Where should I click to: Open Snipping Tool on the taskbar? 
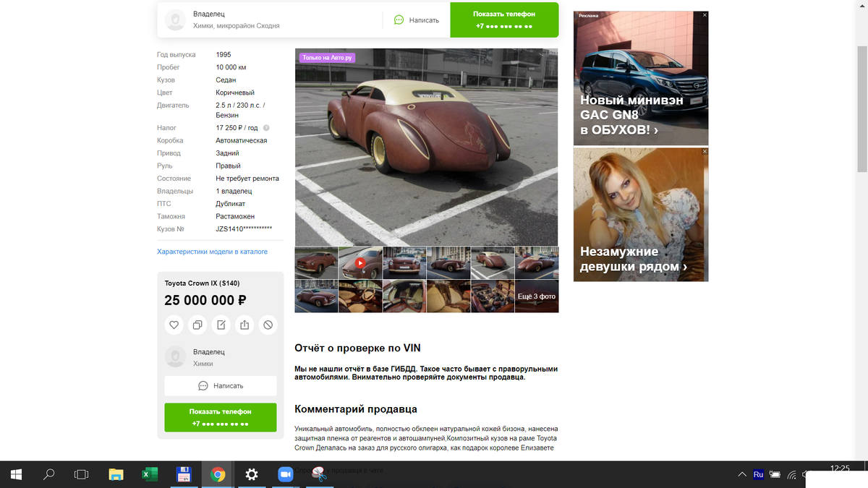(319, 474)
